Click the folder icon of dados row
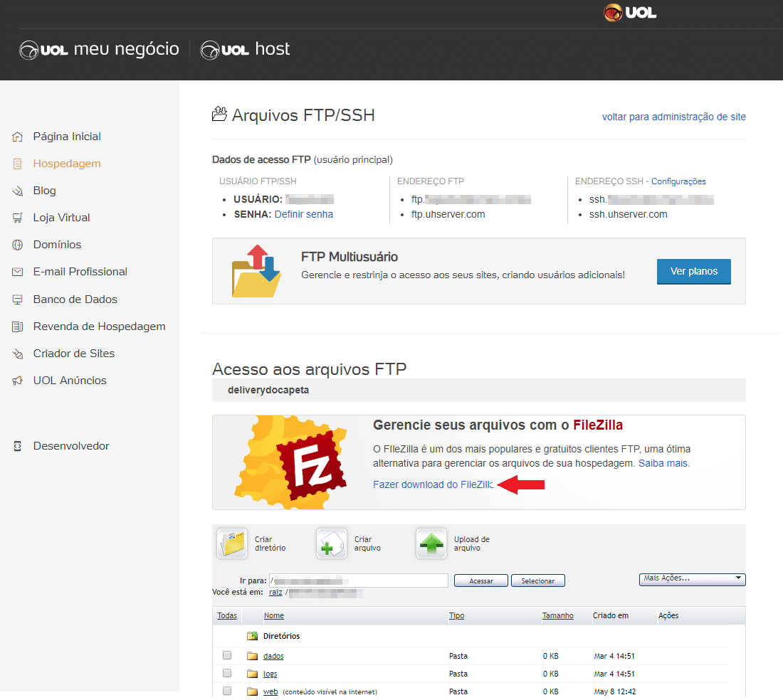The width and height of the screenshot is (783, 700). click(252, 656)
